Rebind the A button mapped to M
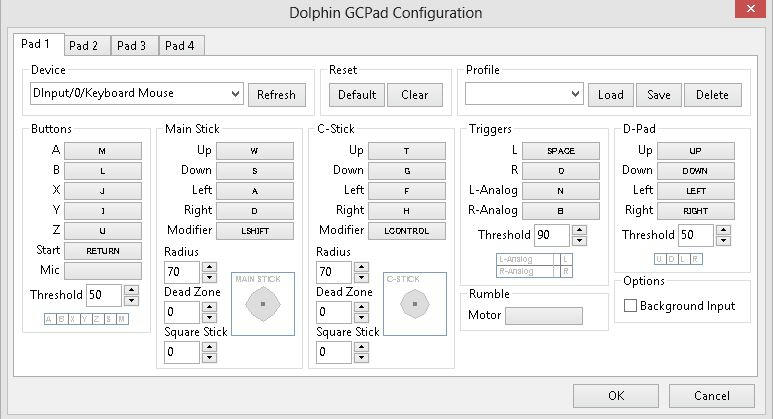773x419 pixels. 103,151
